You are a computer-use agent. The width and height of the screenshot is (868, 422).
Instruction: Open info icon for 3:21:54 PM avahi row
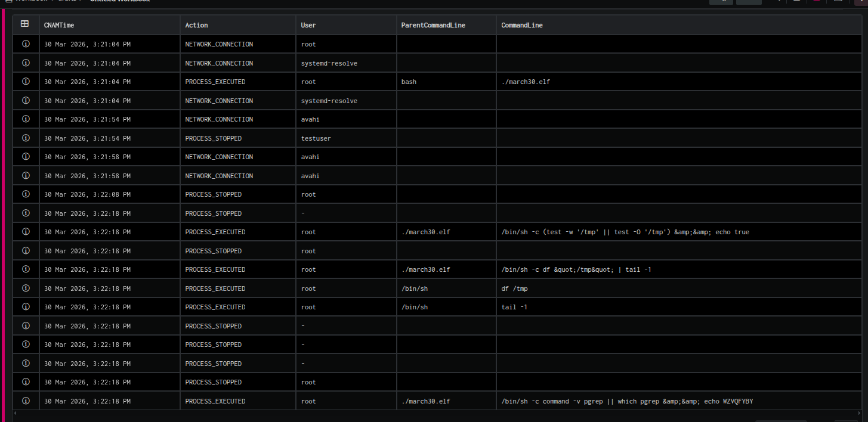pos(26,119)
